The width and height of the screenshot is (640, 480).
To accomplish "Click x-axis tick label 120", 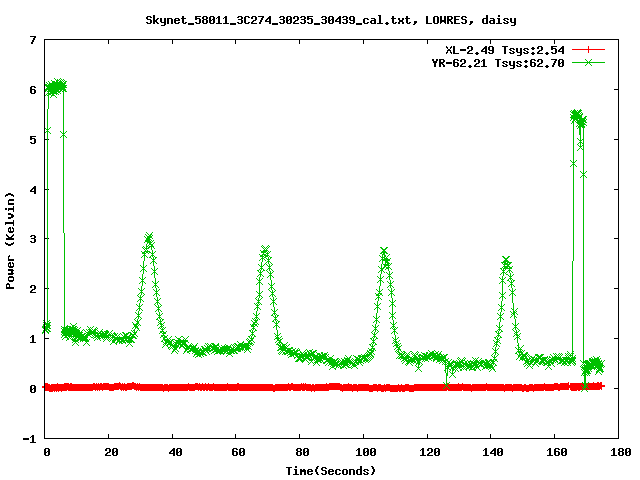I will point(429,452).
